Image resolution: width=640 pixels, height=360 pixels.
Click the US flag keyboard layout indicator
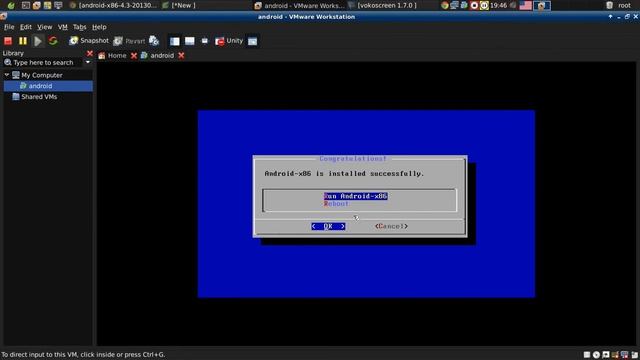[526, 5]
